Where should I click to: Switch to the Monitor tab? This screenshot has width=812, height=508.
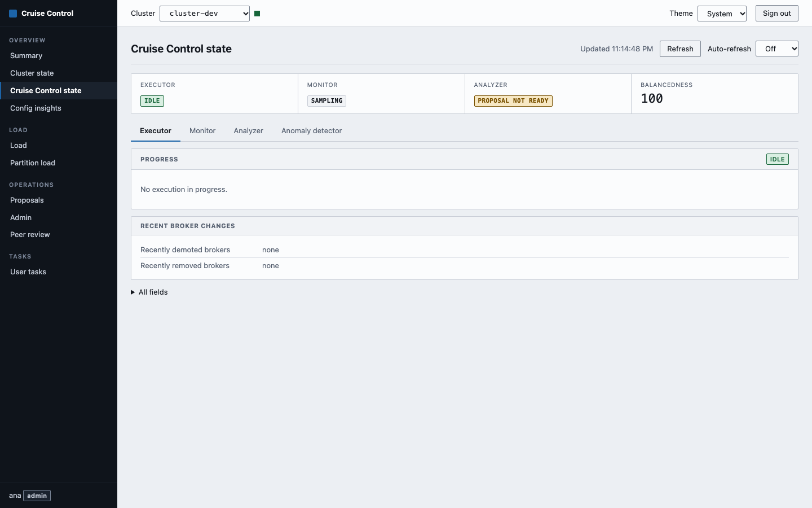point(202,131)
